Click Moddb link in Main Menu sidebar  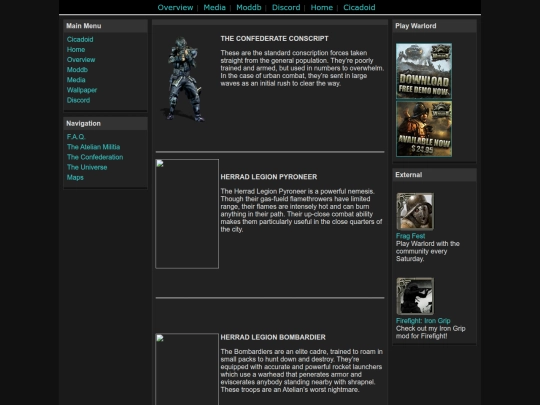[x=77, y=70]
